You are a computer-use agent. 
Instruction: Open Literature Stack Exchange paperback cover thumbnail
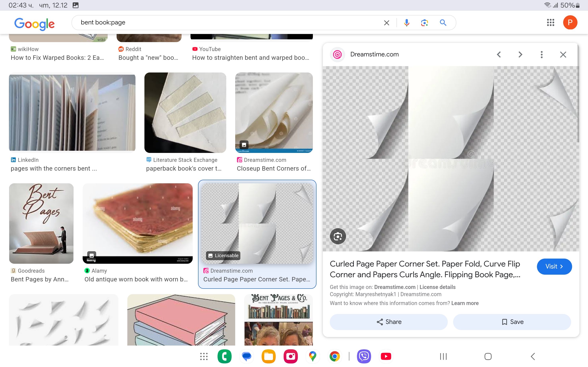click(x=185, y=113)
